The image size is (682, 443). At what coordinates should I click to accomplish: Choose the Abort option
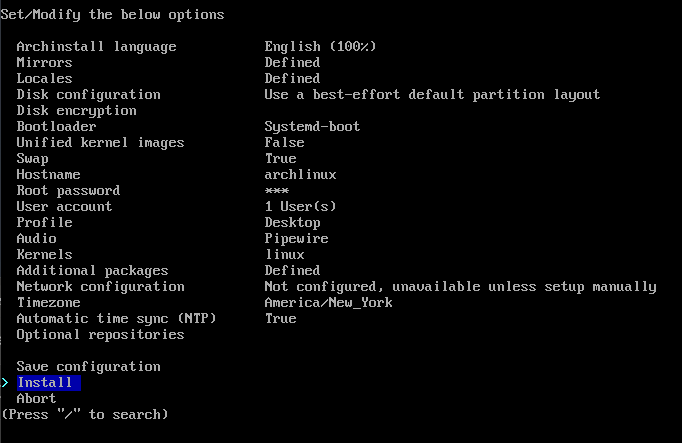pos(37,398)
